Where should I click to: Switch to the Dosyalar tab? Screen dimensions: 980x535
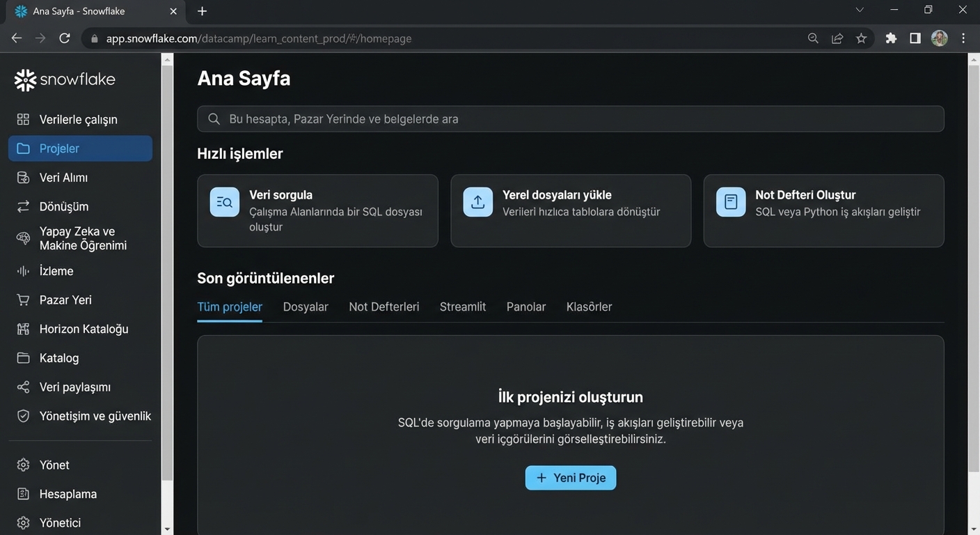pyautogui.click(x=305, y=307)
